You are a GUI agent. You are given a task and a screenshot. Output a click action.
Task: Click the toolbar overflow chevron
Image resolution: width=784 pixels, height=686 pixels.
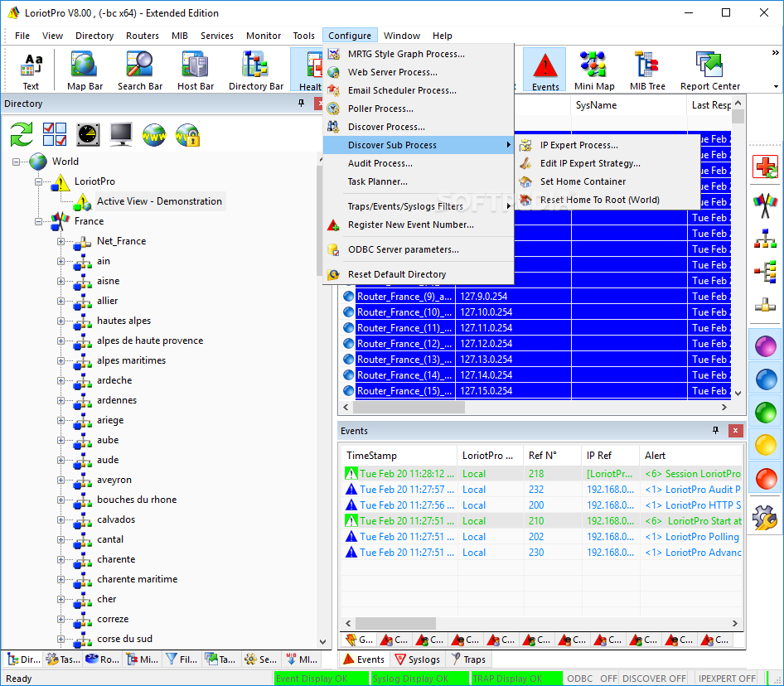775,52
